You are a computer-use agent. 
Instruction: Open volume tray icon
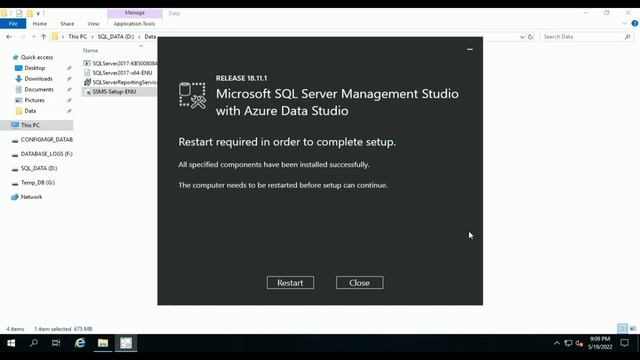[x=579, y=343]
